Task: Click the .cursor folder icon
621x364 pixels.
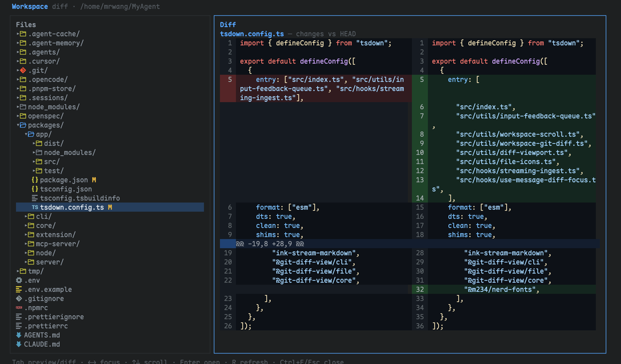Action: tap(23, 61)
